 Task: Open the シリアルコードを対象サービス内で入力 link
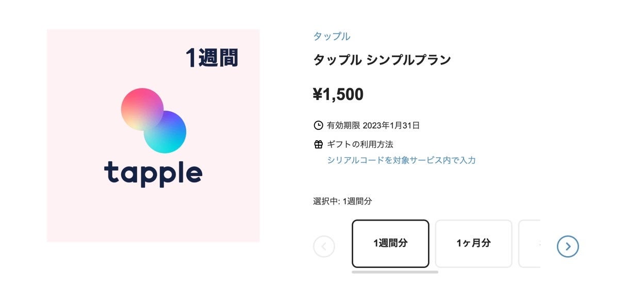(x=401, y=160)
